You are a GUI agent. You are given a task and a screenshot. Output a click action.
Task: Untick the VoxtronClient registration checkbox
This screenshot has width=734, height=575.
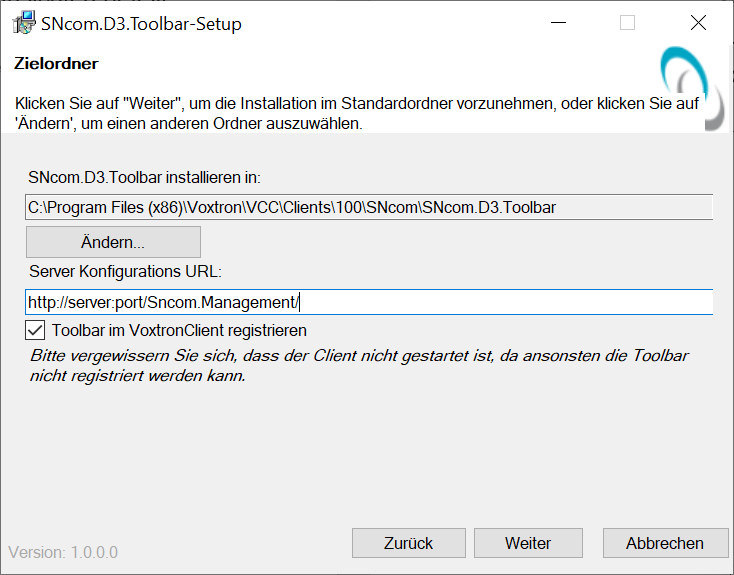tap(36, 330)
